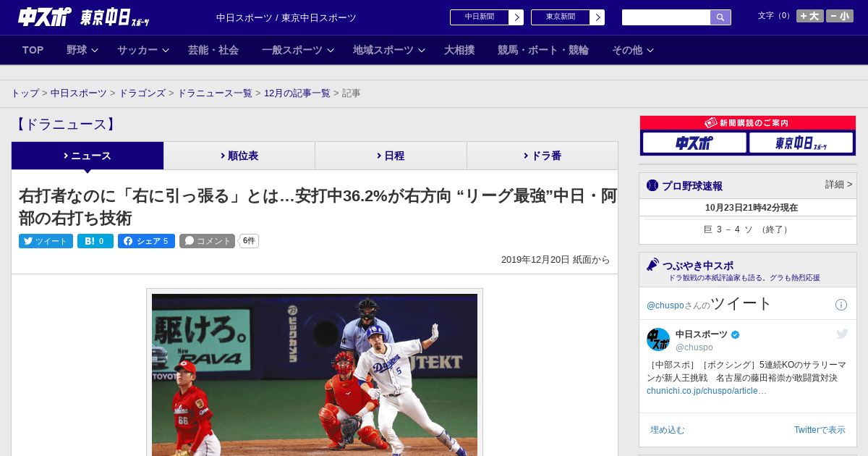Open the chunichi.co.jp/chuspo/article… tweet link
Viewport: 868px width, 456px height.
707,391
